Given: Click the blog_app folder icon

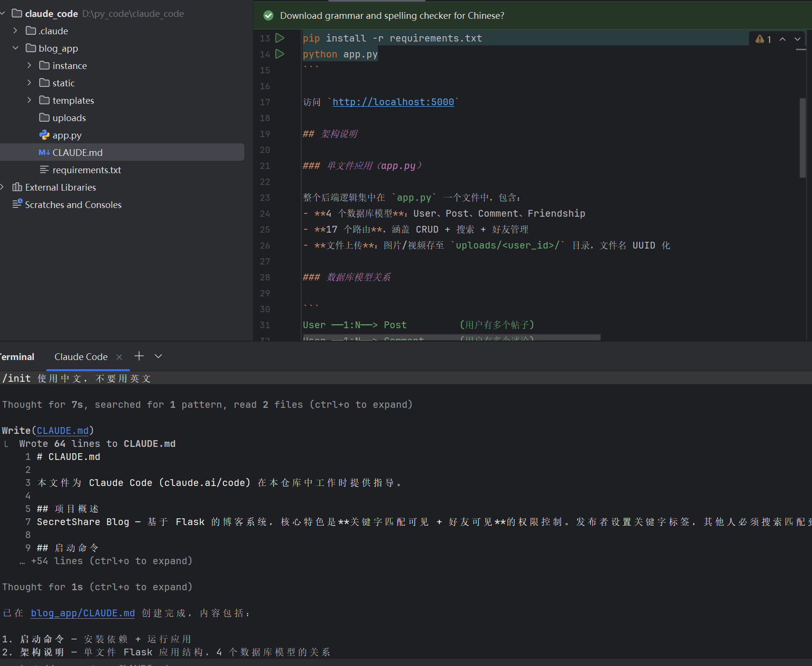Looking at the screenshot, I should (31, 48).
